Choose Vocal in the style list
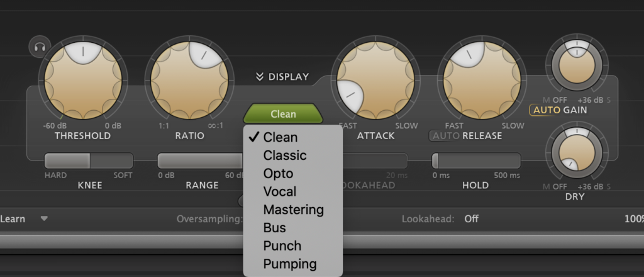Screen dimensions: 644x277 280,191
